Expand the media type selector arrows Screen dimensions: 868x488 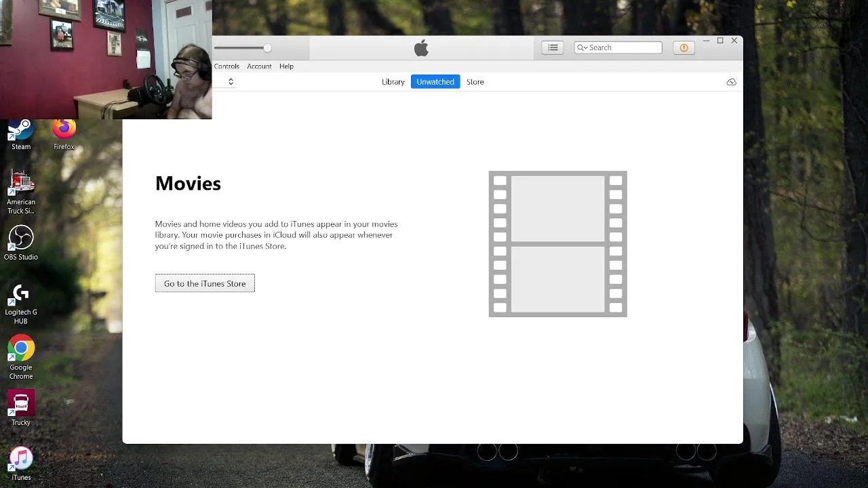click(x=231, y=82)
